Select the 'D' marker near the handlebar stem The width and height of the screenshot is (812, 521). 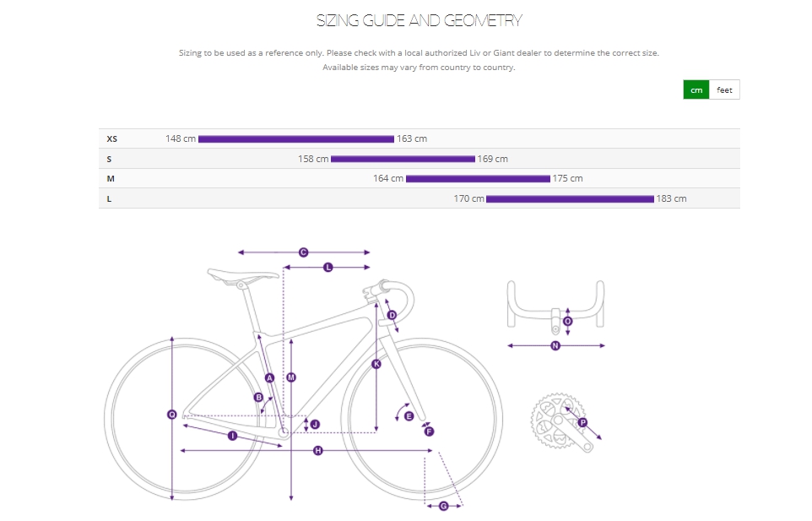[392, 315]
